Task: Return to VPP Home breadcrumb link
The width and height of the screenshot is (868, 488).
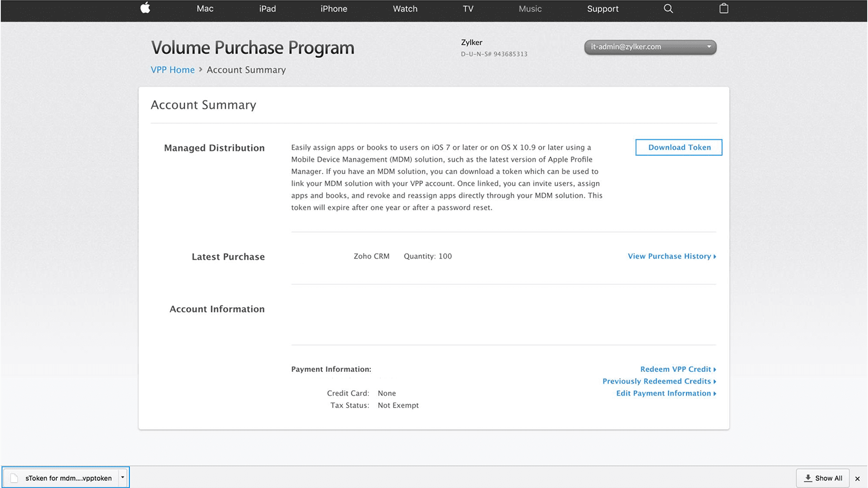Action: (x=173, y=70)
